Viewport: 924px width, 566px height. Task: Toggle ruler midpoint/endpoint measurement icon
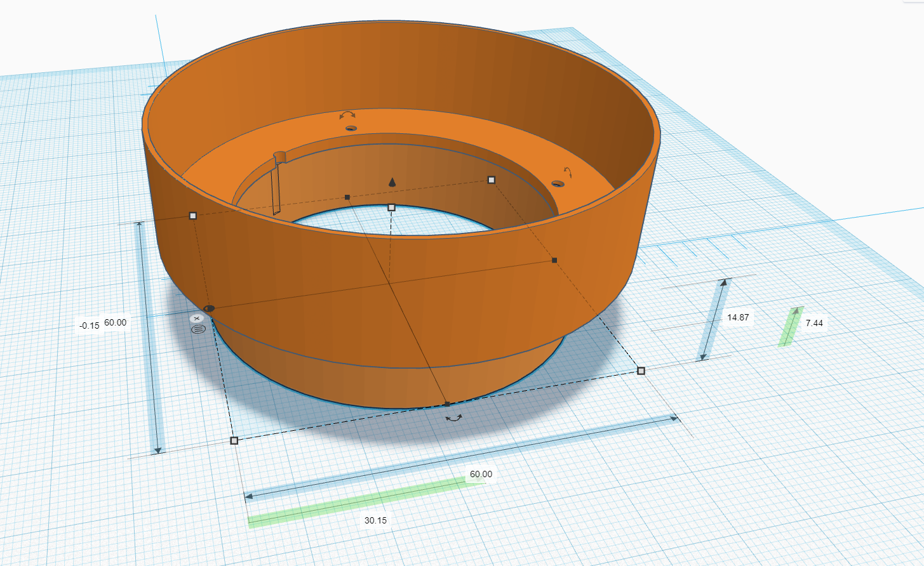coord(198,329)
